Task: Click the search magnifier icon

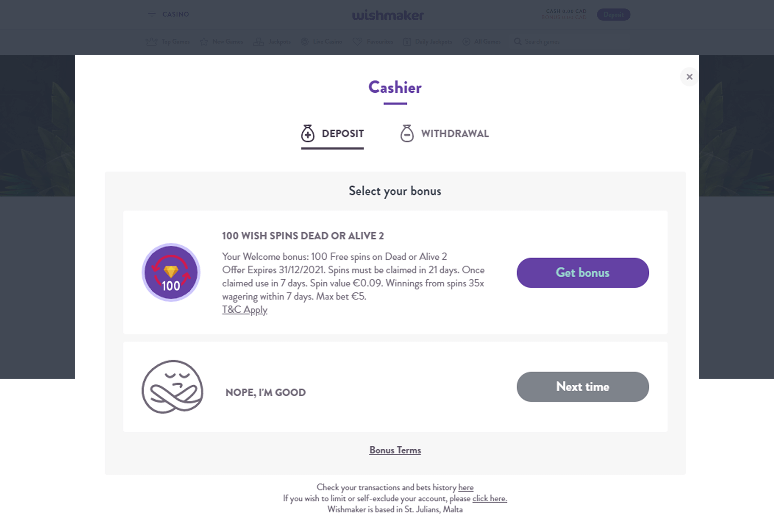Action: [x=517, y=41]
